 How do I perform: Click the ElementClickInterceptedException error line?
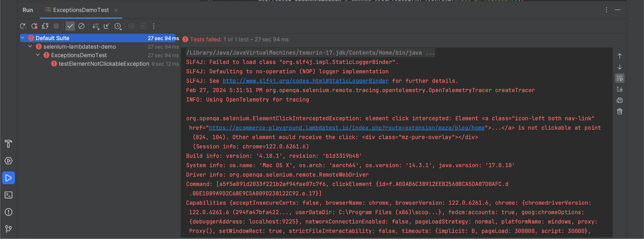coord(390,118)
